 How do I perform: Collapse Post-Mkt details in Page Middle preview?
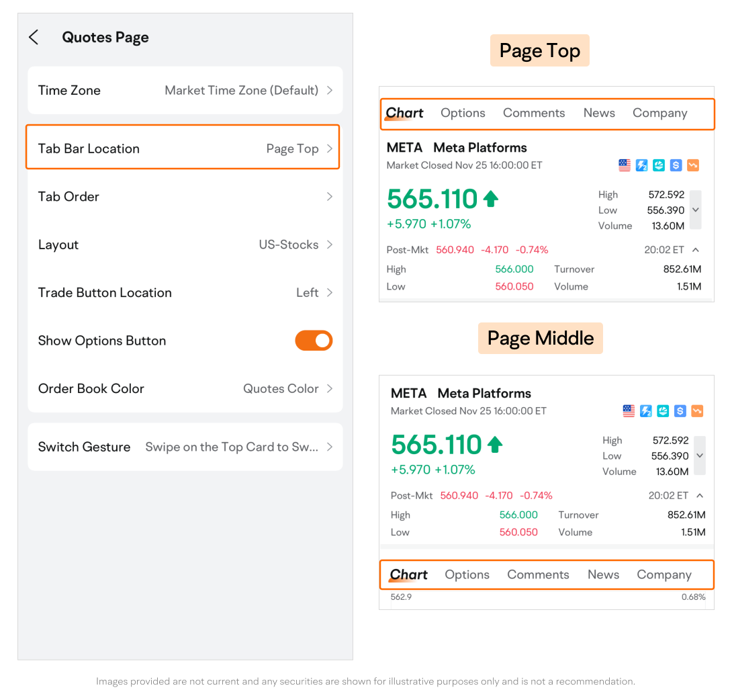700,496
